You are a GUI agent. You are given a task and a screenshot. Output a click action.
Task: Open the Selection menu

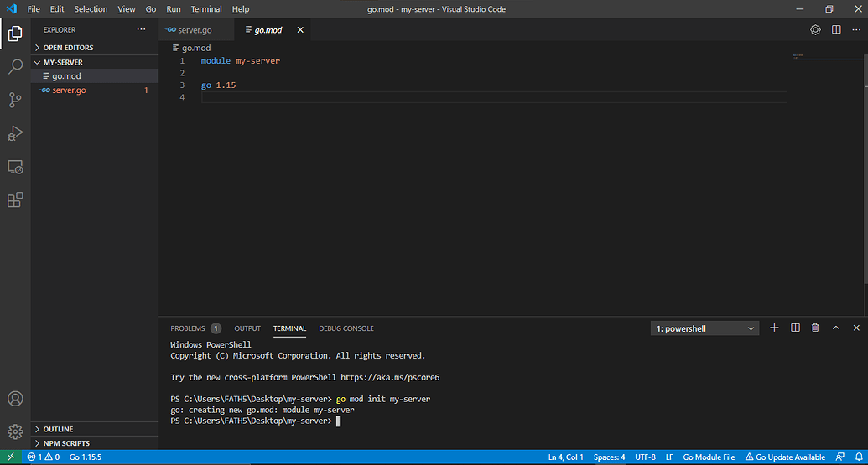point(91,9)
